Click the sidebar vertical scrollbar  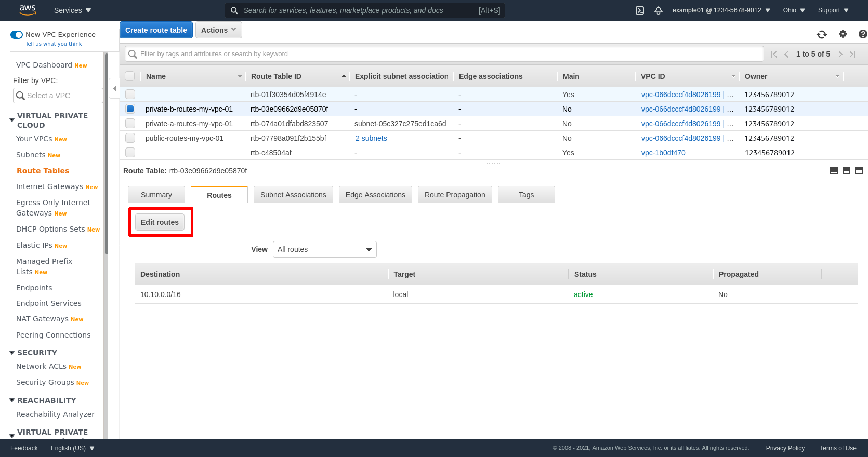pyautogui.click(x=106, y=153)
